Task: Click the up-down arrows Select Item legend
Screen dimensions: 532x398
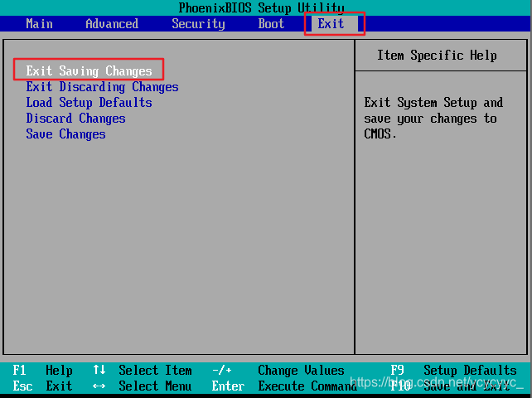Action: (x=143, y=370)
